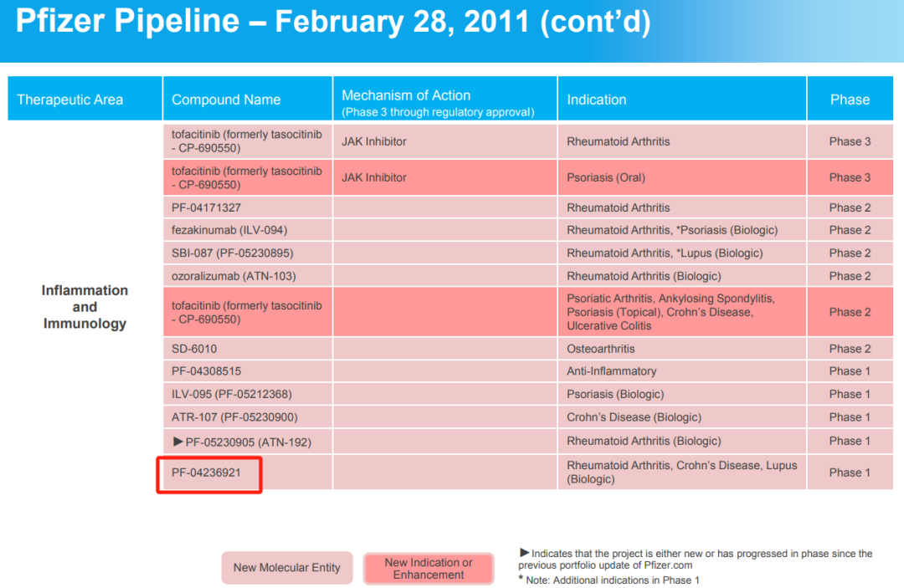The image size is (904, 588).
Task: Click the Psoriasis (Oral) indication cell
Action: point(682,178)
